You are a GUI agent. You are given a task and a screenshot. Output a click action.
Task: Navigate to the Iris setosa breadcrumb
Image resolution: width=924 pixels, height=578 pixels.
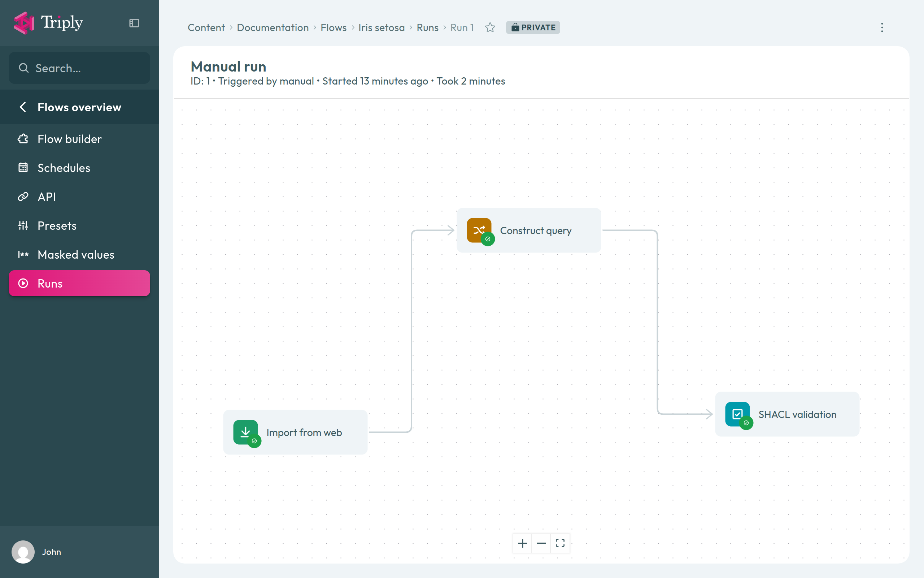[382, 27]
